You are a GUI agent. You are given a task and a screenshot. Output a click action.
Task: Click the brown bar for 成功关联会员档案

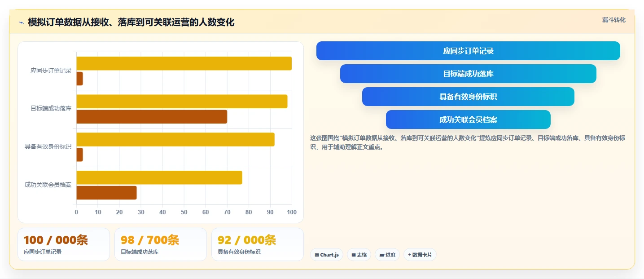106,193
